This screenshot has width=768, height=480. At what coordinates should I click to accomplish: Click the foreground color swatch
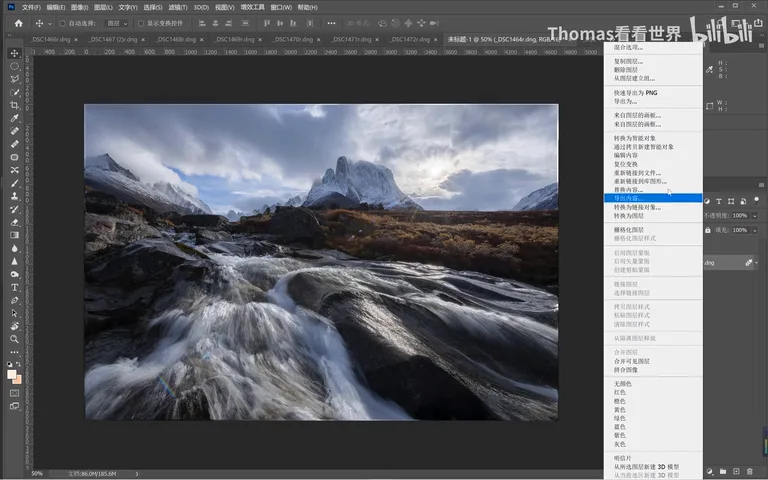pyautogui.click(x=12, y=374)
